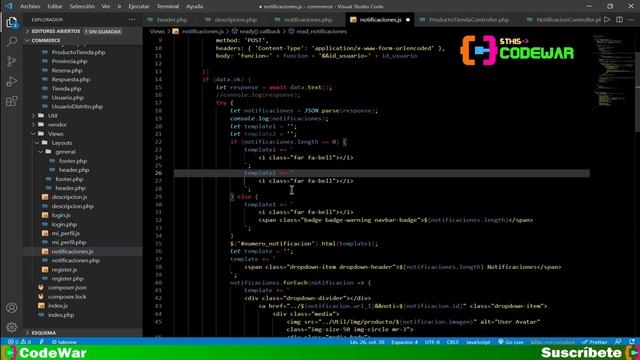
Task: Expand the Util folder
Action: [53, 116]
